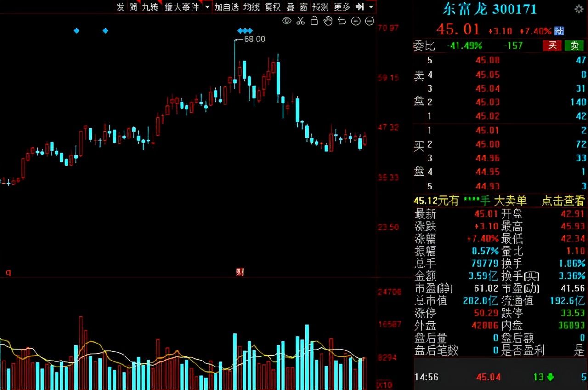The image size is (588, 390).
Task: Zoom in with the plus circle icon
Action: point(356,21)
